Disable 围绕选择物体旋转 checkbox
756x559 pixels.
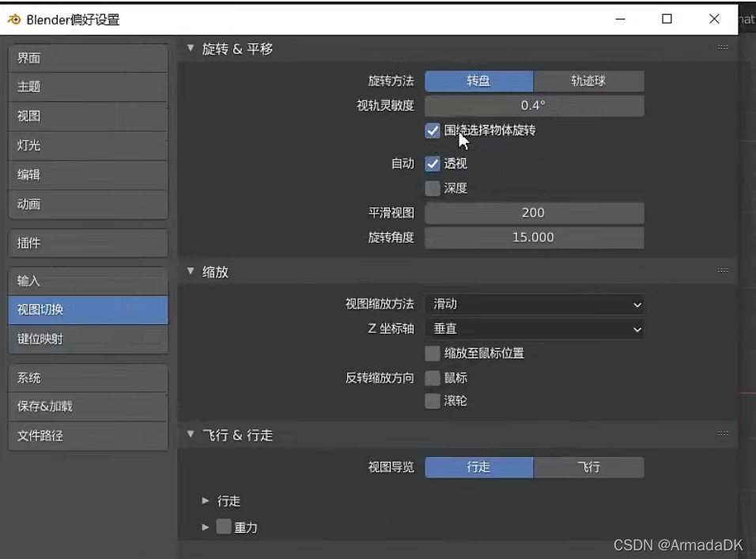point(433,130)
